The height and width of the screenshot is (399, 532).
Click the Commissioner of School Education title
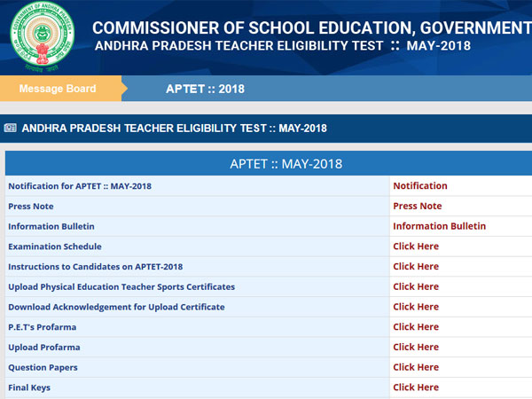310,28
